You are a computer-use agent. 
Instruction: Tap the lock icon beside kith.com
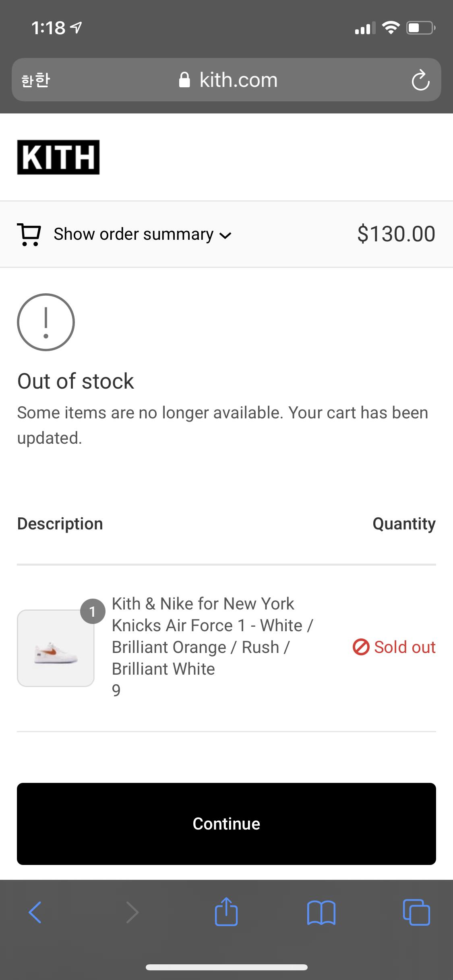click(184, 80)
